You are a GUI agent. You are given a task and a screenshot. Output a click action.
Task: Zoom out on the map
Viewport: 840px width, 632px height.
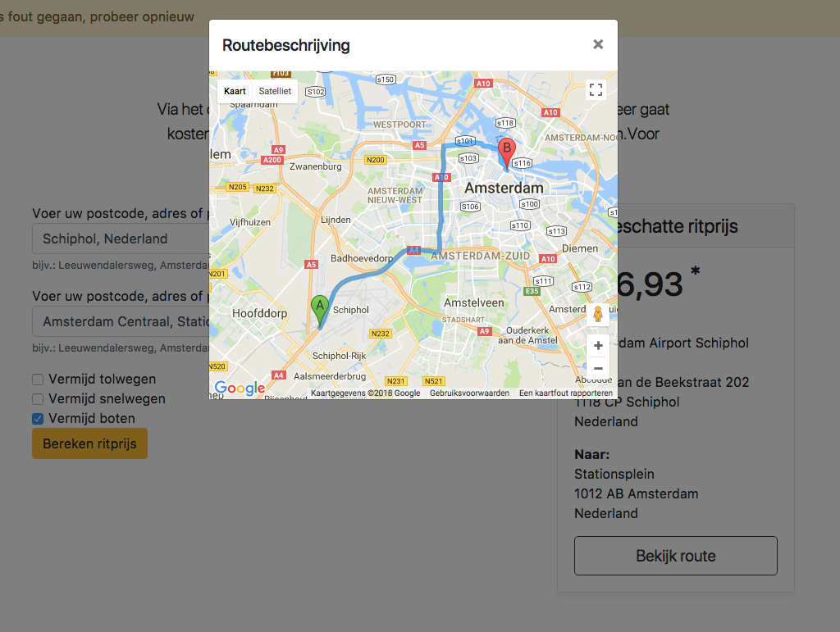tap(598, 368)
